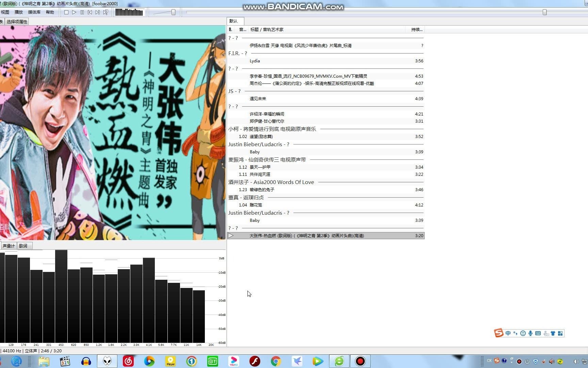
Task: Select the 伊扬&白雪 天缘 track row
Action: click(x=326, y=46)
